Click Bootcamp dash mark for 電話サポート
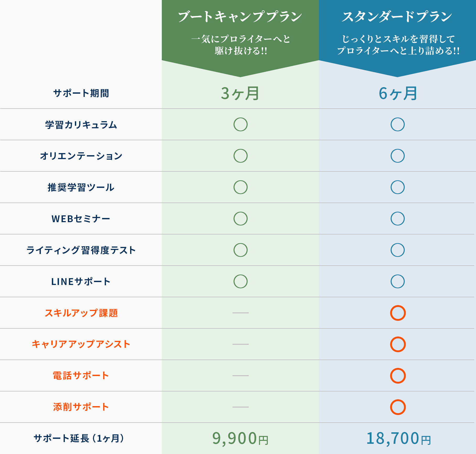 (x=240, y=375)
